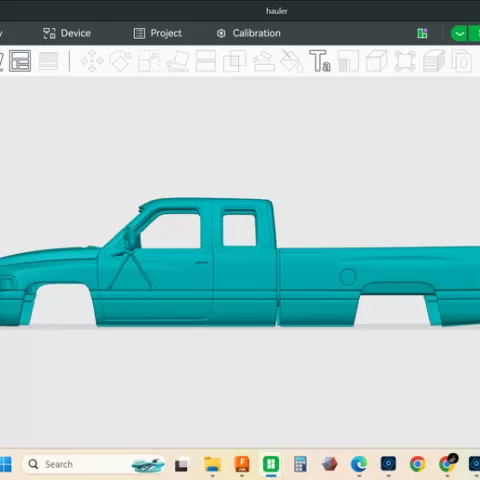This screenshot has width=480, height=480.
Task: Switch to the Project tab
Action: click(x=158, y=33)
